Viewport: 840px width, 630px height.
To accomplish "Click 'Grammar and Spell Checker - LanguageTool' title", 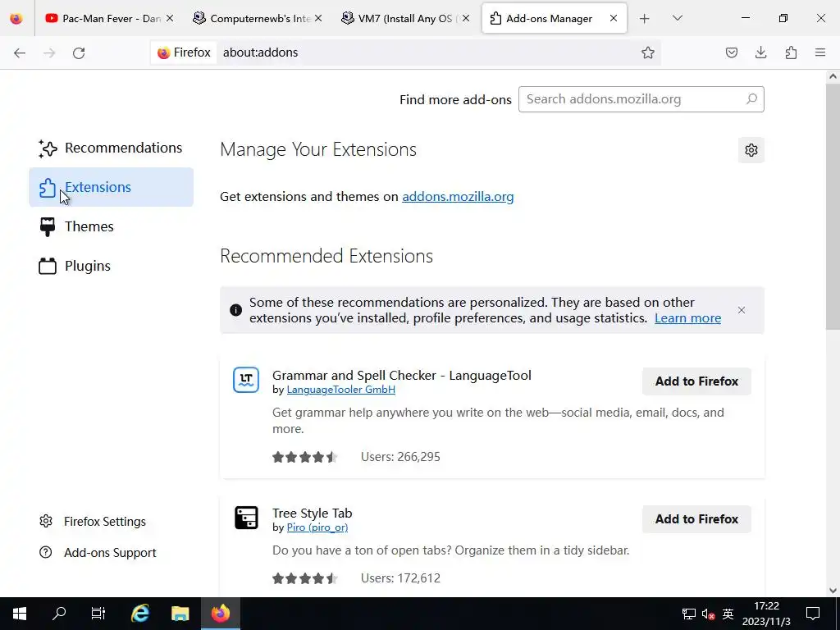I will pos(402,375).
